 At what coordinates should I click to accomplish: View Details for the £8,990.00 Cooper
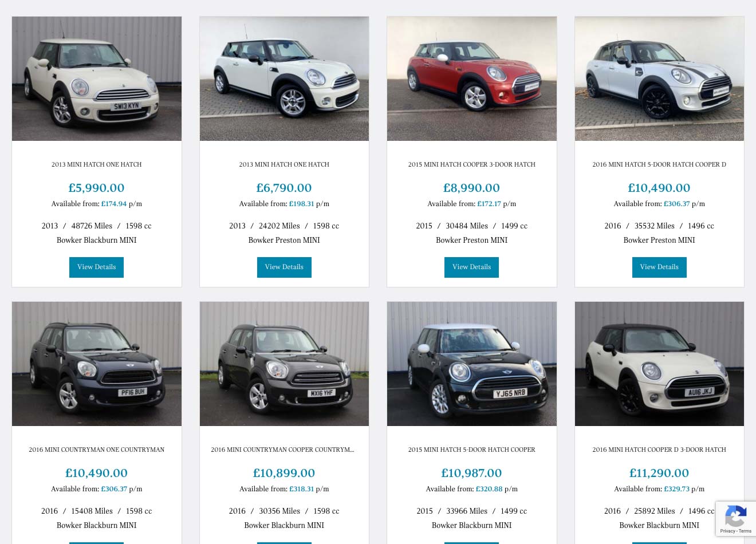click(x=471, y=267)
